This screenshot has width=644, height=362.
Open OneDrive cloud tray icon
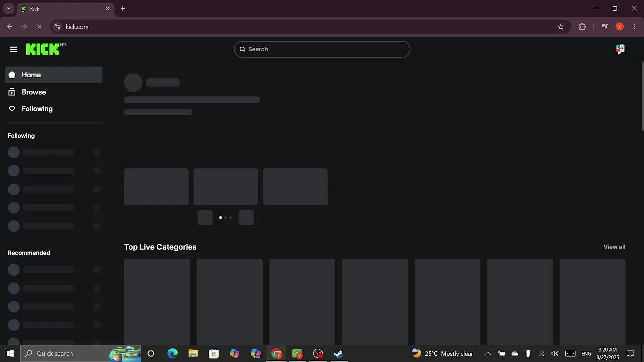(x=515, y=353)
